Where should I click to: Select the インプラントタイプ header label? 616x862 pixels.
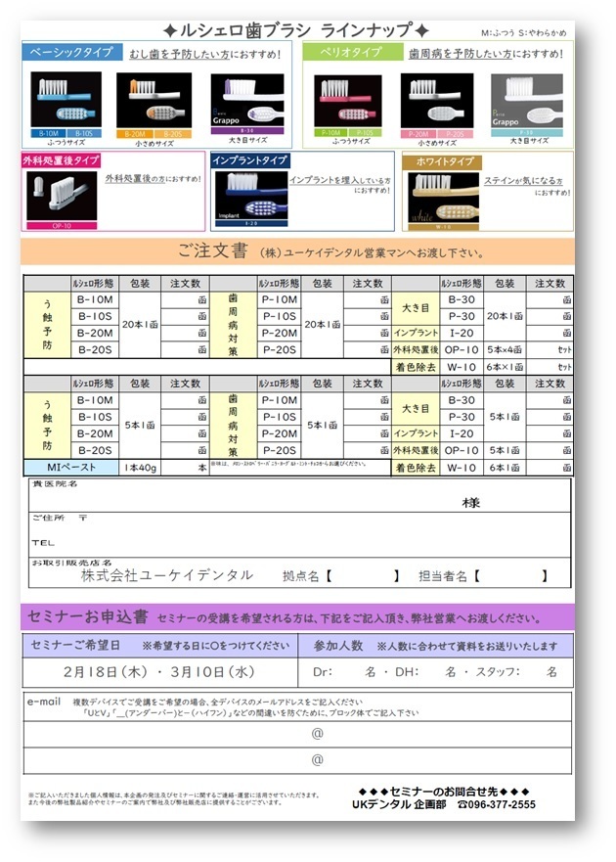click(x=250, y=160)
